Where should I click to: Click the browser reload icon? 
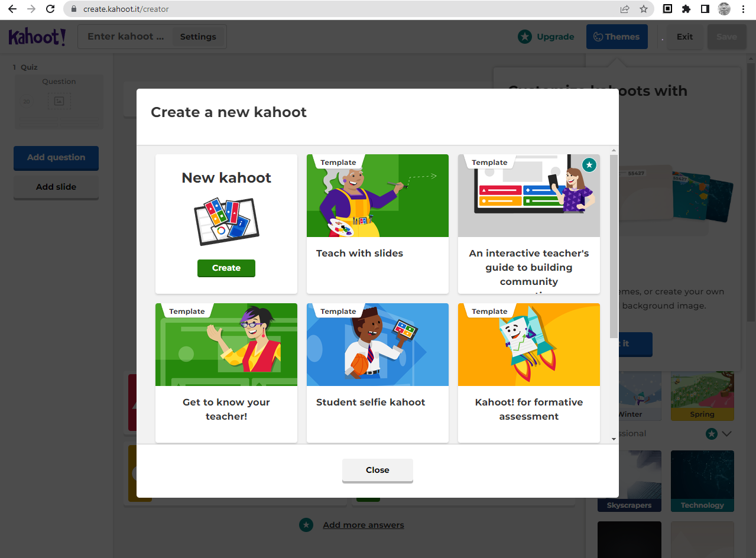[x=50, y=9]
